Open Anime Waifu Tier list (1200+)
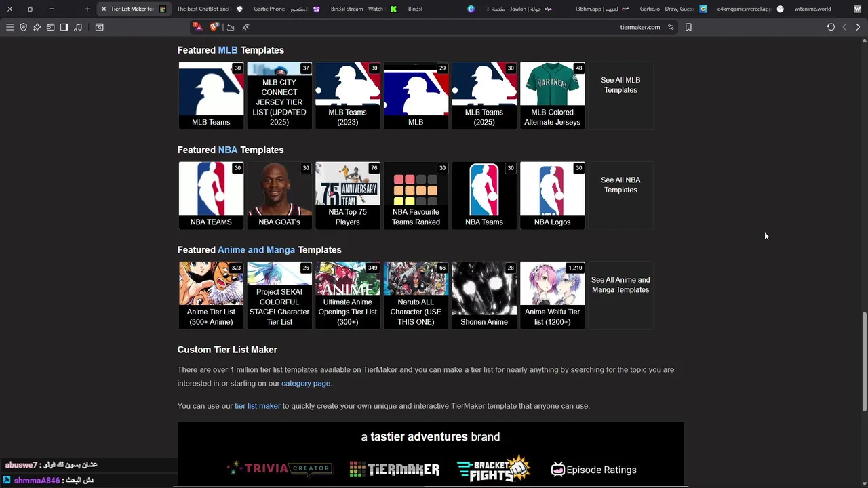 pyautogui.click(x=553, y=295)
